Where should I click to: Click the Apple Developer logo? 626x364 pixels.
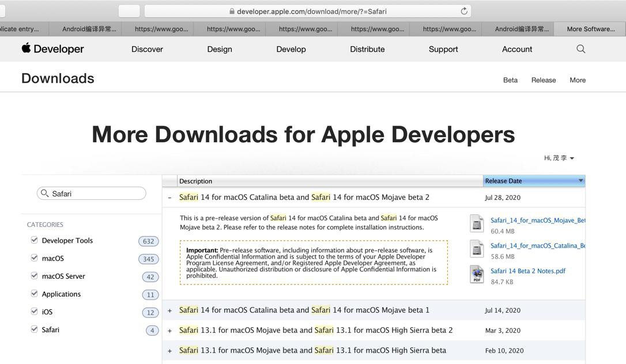click(52, 48)
